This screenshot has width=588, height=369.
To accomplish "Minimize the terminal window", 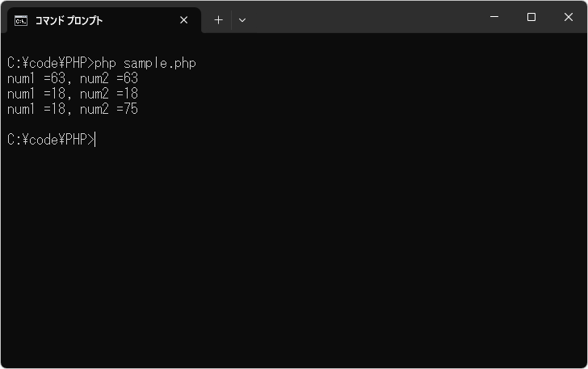I will (494, 18).
